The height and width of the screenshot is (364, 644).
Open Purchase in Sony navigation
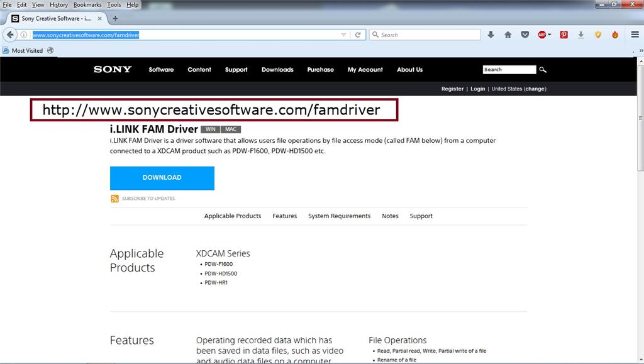[320, 70]
